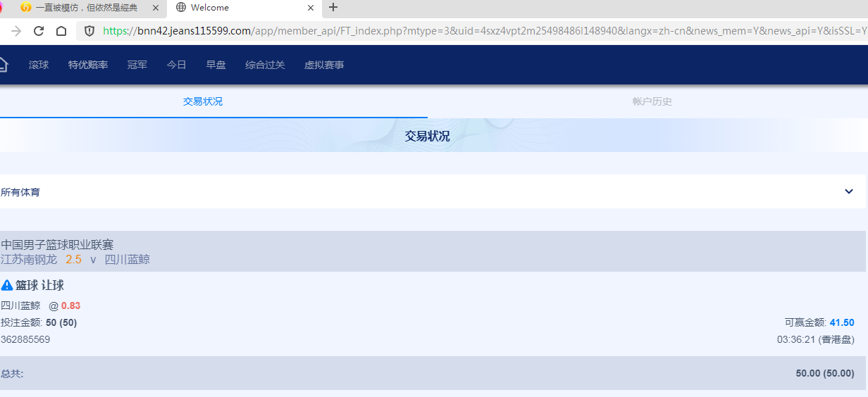
Task: Click the 篮球 让球 heading
Action: [x=39, y=285]
